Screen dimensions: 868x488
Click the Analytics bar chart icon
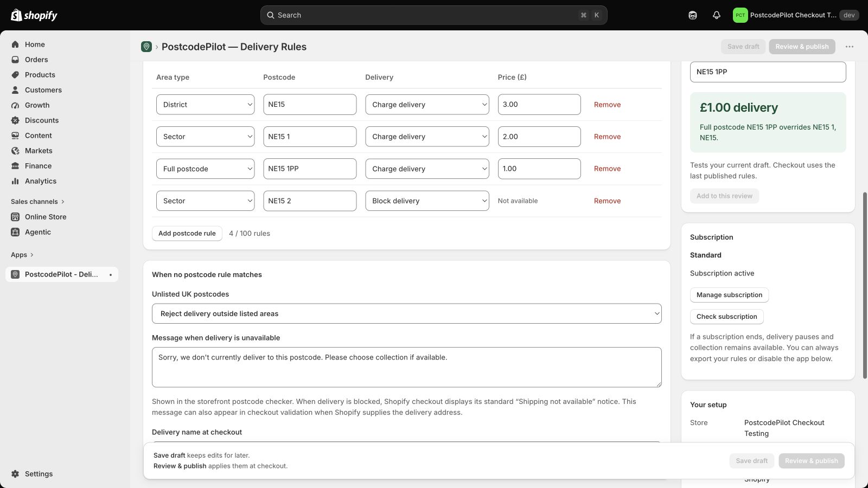point(15,181)
